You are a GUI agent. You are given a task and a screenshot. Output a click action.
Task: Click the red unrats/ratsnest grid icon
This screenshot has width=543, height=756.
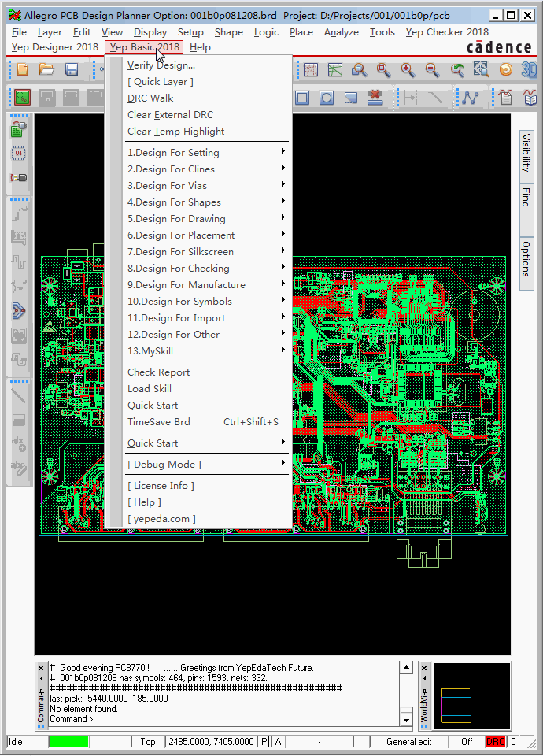point(311,70)
